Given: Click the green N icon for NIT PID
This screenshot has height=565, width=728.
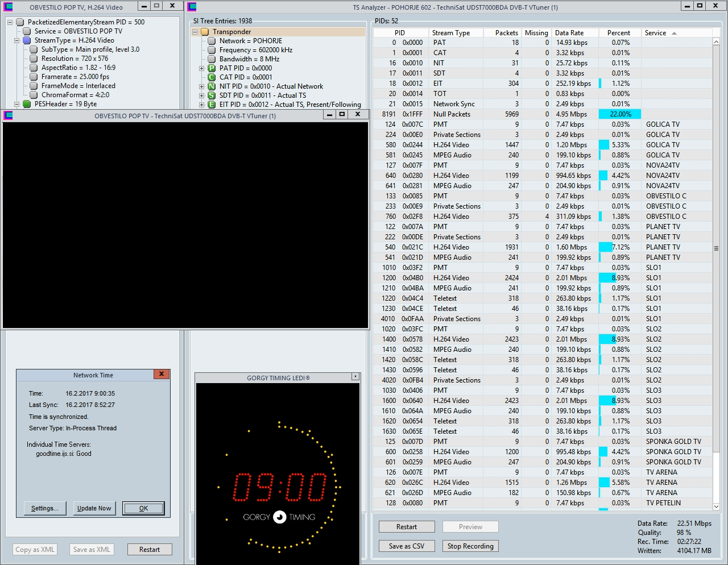Looking at the screenshot, I should click(212, 86).
